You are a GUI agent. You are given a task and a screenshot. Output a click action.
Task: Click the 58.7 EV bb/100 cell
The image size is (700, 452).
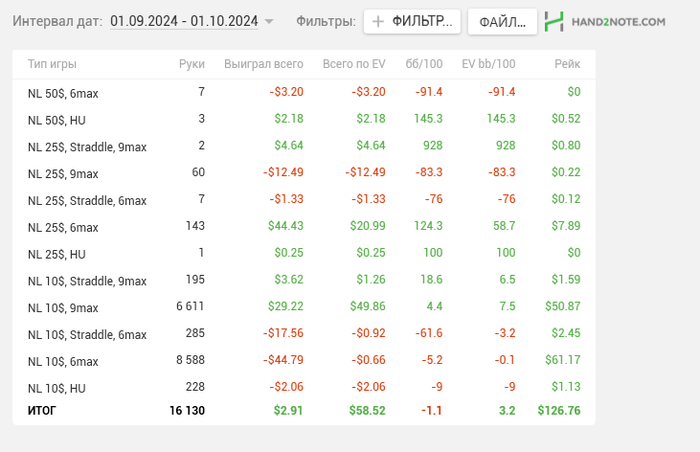pos(504,226)
